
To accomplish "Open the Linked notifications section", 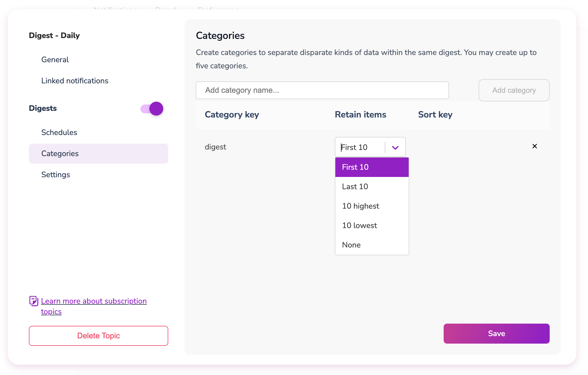I will 75,81.
